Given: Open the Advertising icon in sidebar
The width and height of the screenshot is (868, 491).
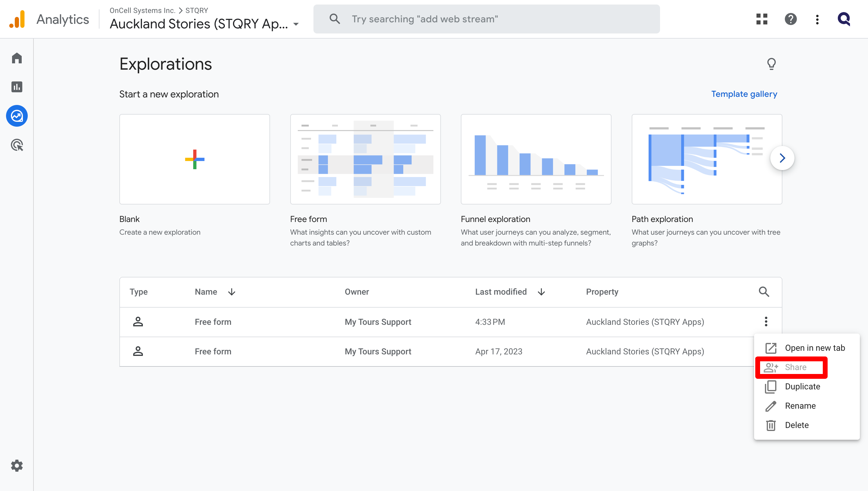Looking at the screenshot, I should pyautogui.click(x=17, y=145).
